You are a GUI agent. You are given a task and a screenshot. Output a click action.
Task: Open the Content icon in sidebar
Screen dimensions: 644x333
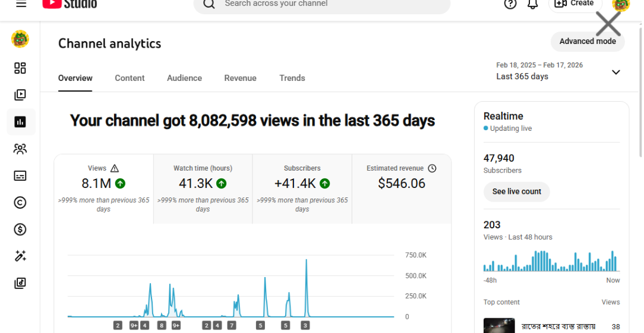(x=20, y=95)
